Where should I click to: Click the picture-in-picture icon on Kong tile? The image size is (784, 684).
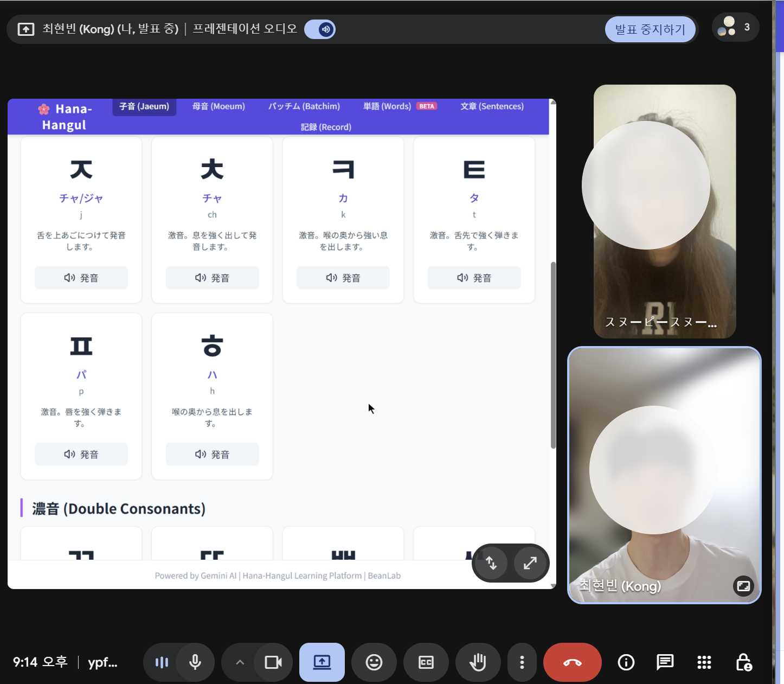pos(744,586)
